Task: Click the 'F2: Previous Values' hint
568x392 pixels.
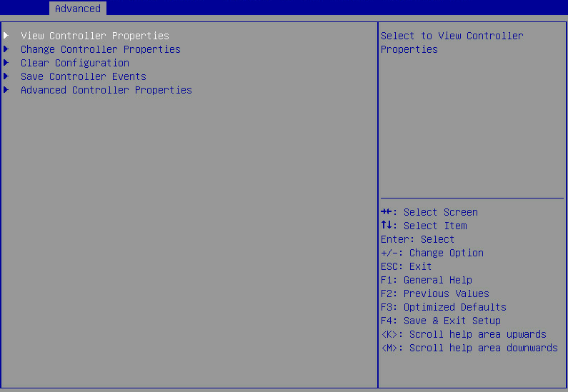Action: coord(435,293)
